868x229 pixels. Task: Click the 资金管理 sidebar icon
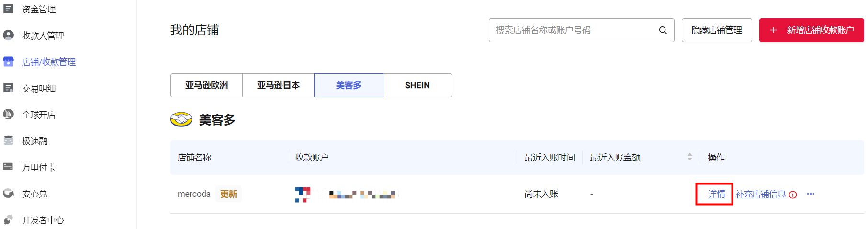click(x=8, y=9)
